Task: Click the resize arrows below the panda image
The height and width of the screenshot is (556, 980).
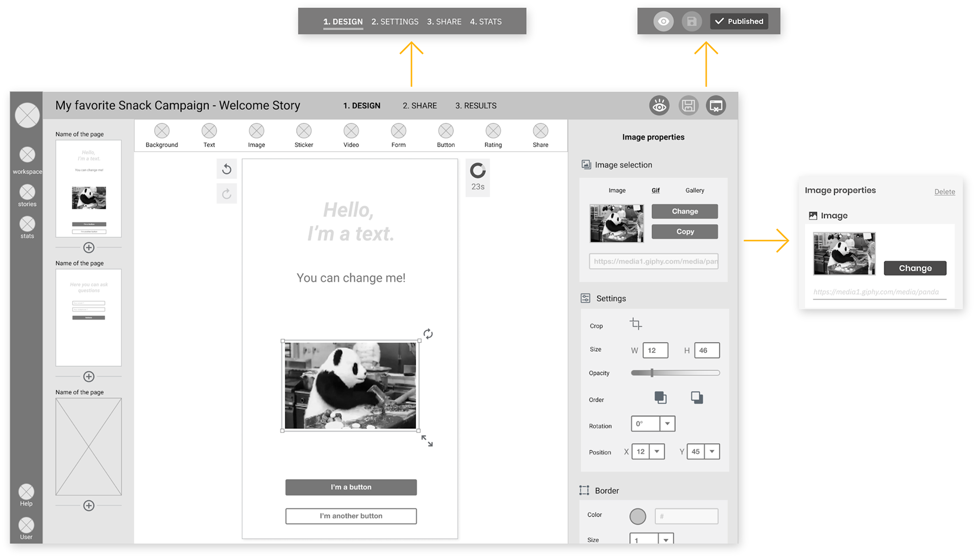Action: [x=427, y=441]
